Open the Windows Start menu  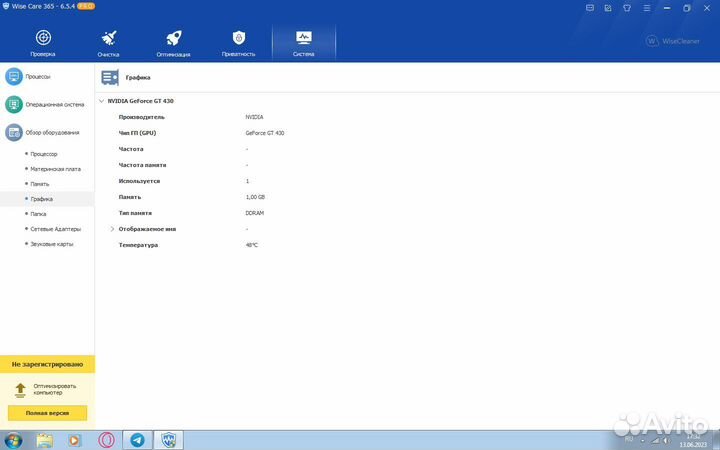(13, 440)
